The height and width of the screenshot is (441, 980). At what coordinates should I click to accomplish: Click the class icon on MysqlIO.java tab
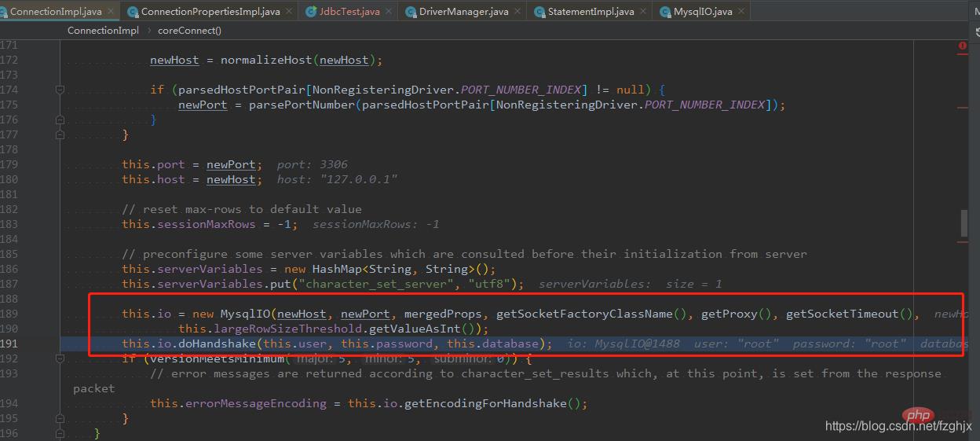click(665, 12)
